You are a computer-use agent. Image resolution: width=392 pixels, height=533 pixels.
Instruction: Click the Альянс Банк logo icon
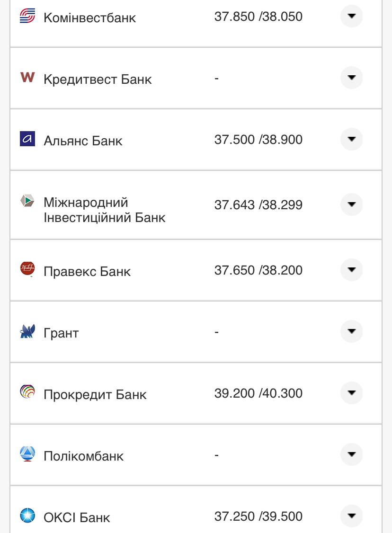tap(27, 139)
